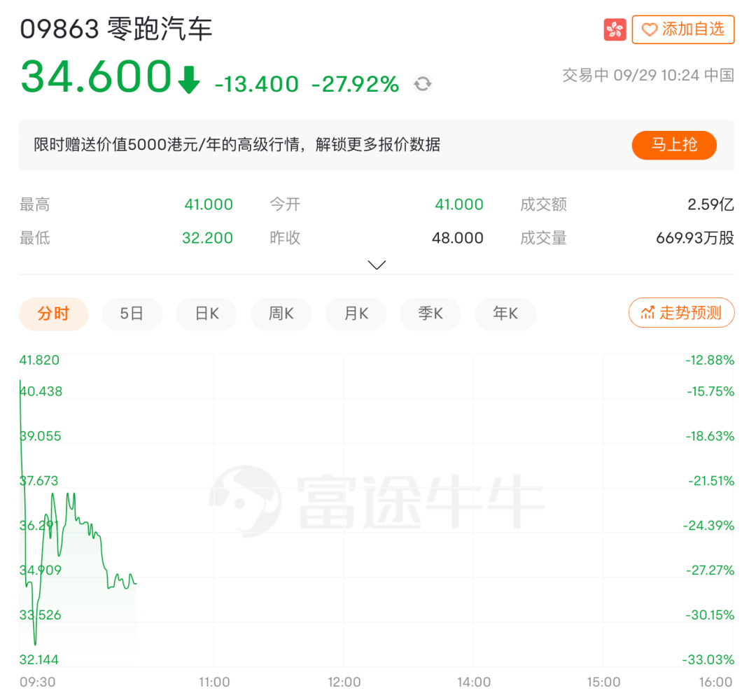Click the -21.51% axis label
The height and width of the screenshot is (700, 756).
click(x=711, y=481)
